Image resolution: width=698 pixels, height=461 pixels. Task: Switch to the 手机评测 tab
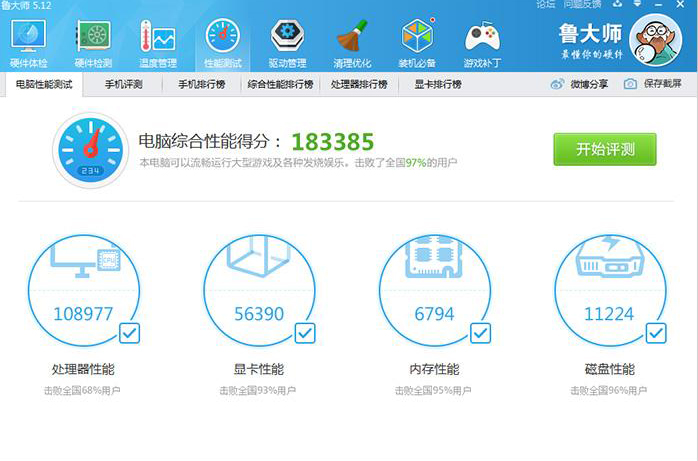coord(123,85)
